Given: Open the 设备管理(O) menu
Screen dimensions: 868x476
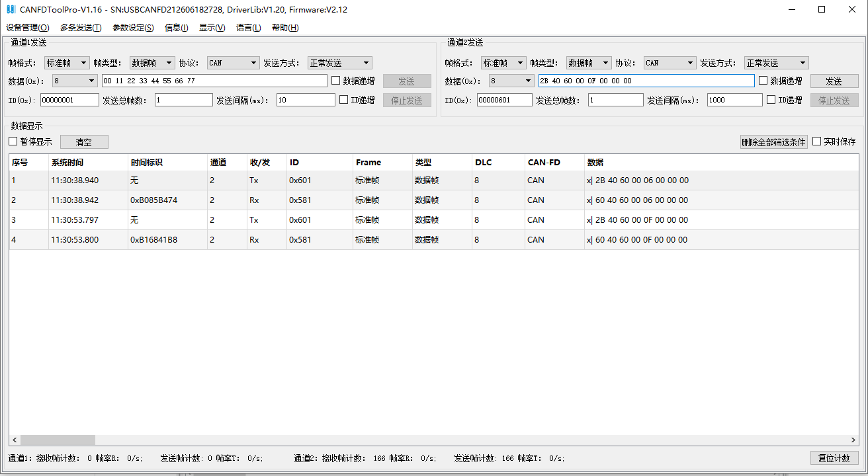Looking at the screenshot, I should pos(28,28).
